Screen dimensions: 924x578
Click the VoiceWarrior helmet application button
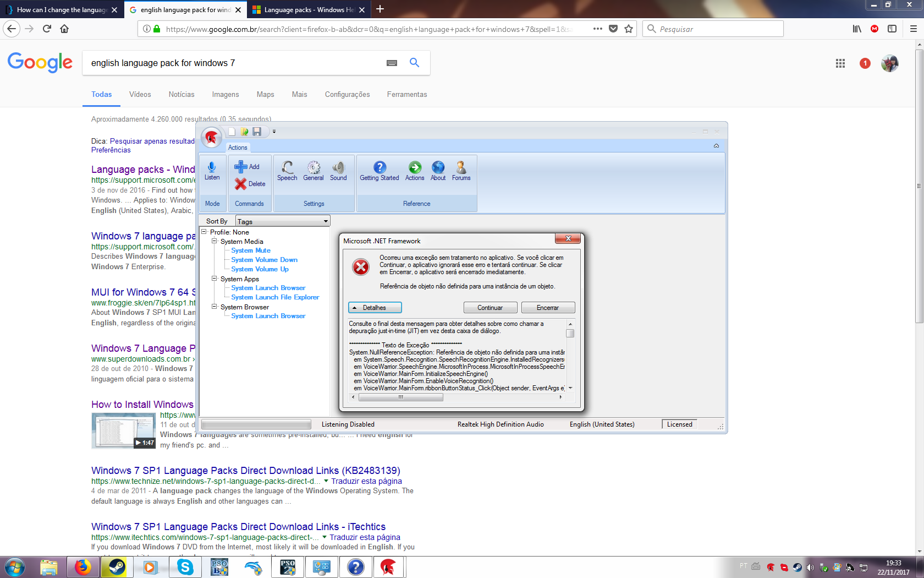pos(212,137)
